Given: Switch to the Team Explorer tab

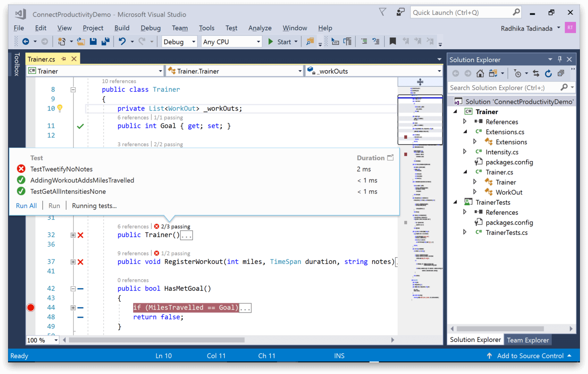Looking at the screenshot, I should 528,340.
